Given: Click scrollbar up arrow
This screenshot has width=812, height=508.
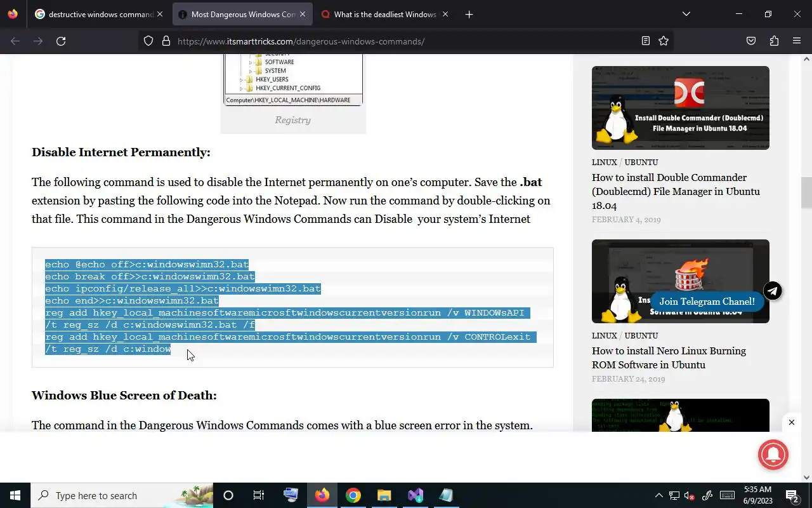Looking at the screenshot, I should [806, 59].
